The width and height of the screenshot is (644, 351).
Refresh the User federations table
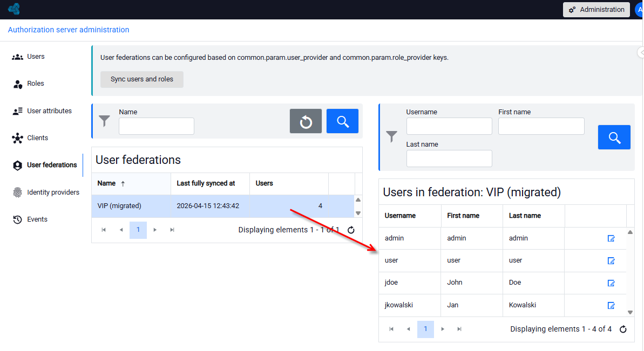(x=351, y=230)
